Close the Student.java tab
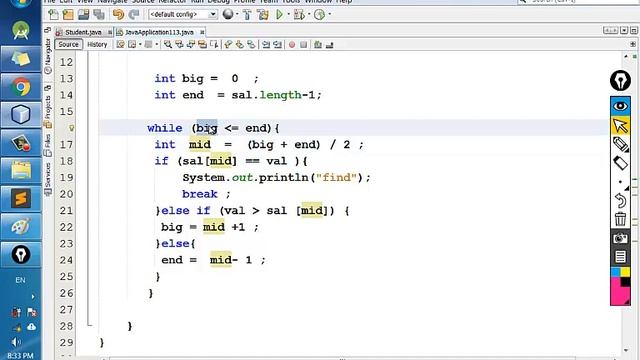Image resolution: width=640 pixels, height=360 pixels. tap(109, 32)
